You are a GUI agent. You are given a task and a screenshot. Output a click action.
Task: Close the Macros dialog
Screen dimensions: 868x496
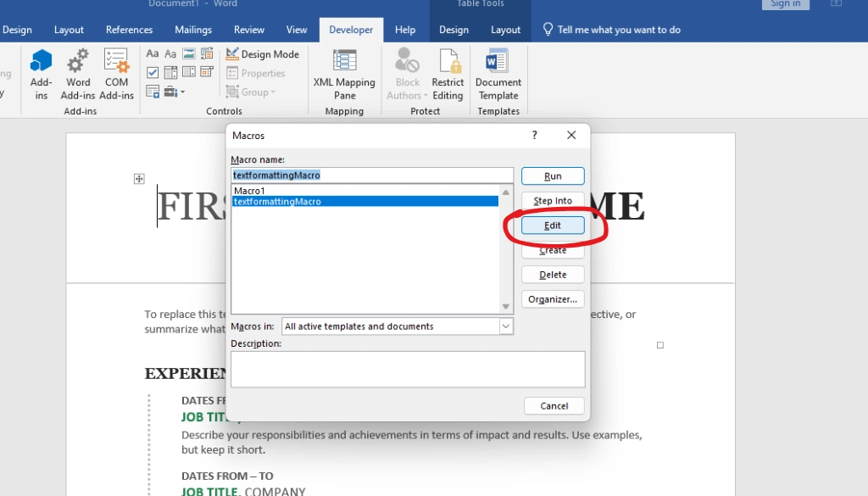[571, 135]
